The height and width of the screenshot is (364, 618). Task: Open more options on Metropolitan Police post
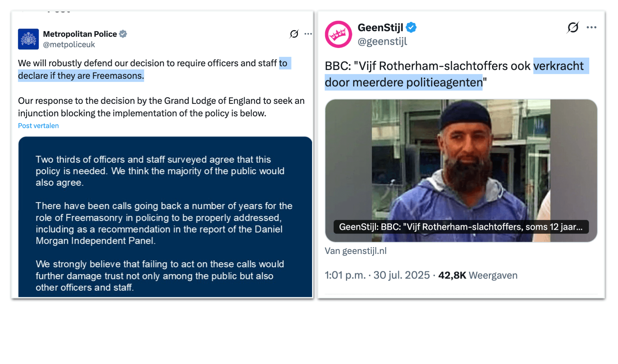[308, 34]
